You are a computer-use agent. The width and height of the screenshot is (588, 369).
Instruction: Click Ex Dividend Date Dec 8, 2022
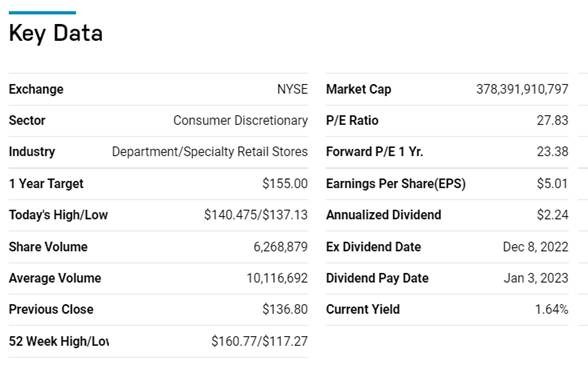pyautogui.click(x=536, y=247)
